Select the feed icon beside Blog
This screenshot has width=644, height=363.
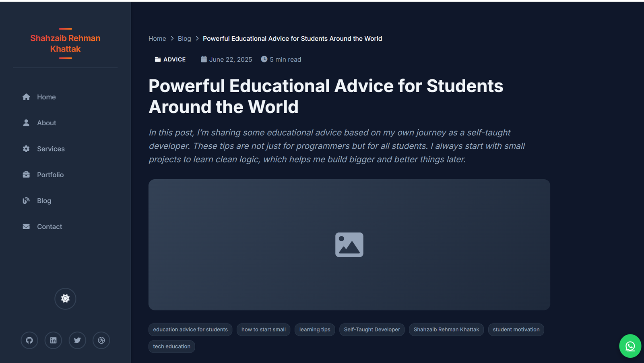point(26,200)
